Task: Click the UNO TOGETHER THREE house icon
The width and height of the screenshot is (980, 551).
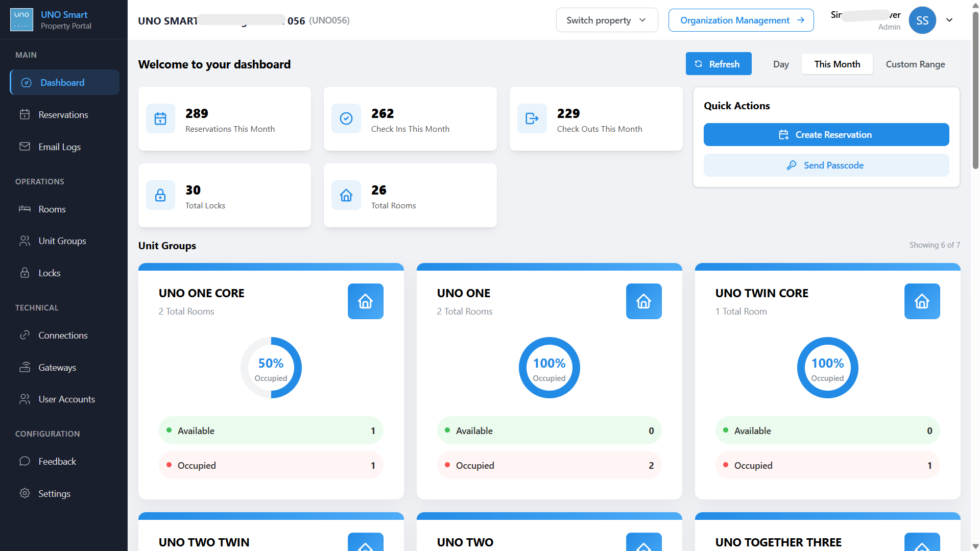Action: (x=922, y=542)
